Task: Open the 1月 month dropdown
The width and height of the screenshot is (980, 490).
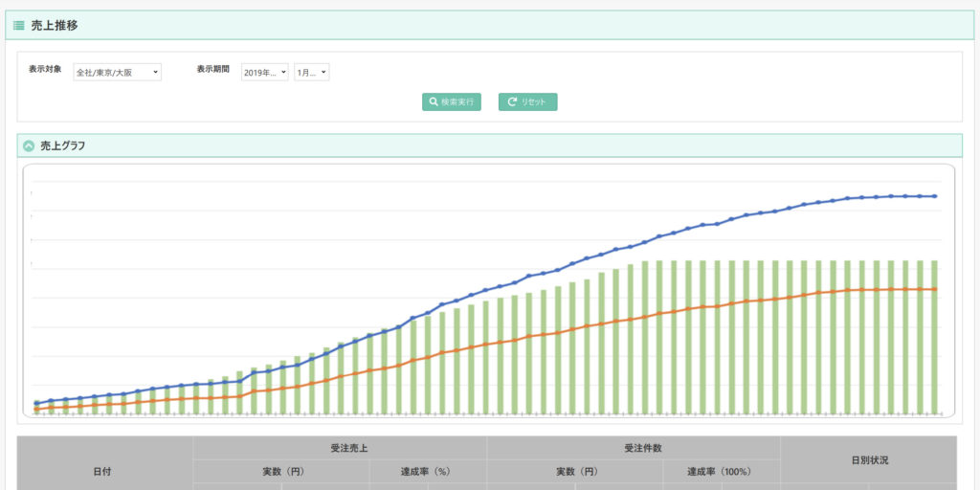Action: (312, 73)
